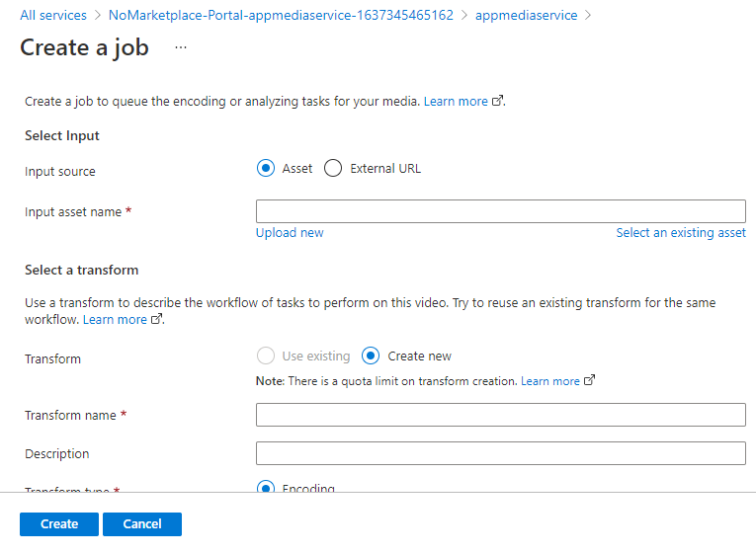The height and width of the screenshot is (554, 756).
Task: Pick the Use existing transform radio
Action: pyautogui.click(x=265, y=356)
